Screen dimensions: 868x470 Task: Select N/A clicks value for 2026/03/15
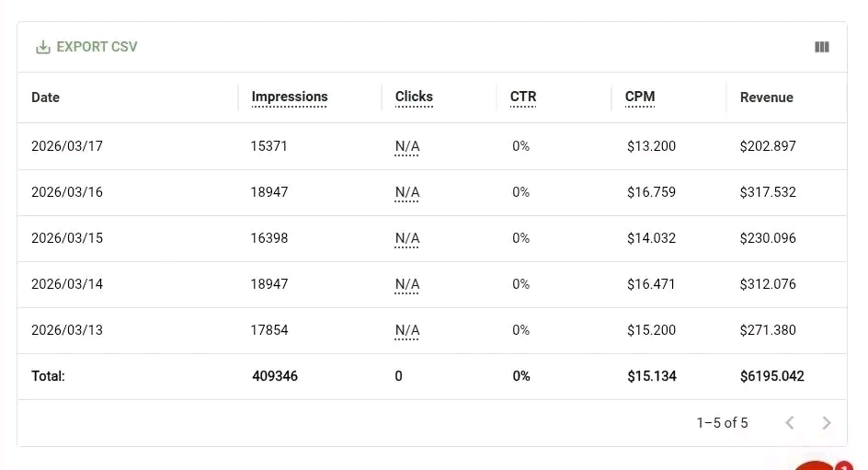(x=407, y=238)
